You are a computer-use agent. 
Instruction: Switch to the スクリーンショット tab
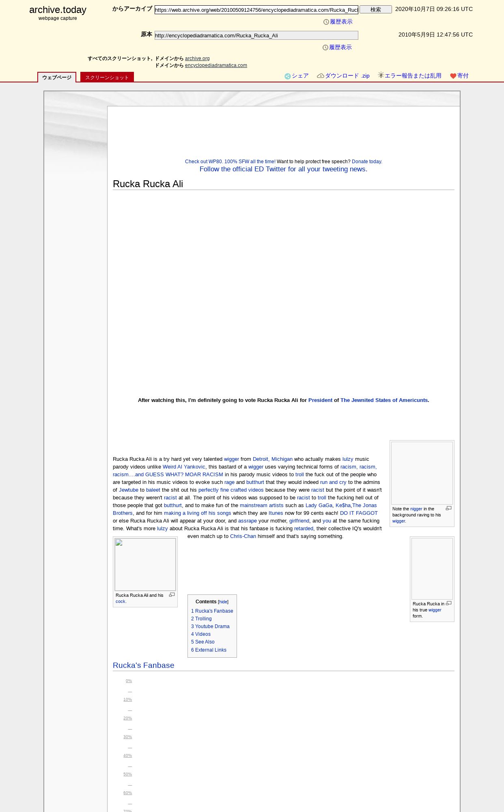(x=107, y=77)
